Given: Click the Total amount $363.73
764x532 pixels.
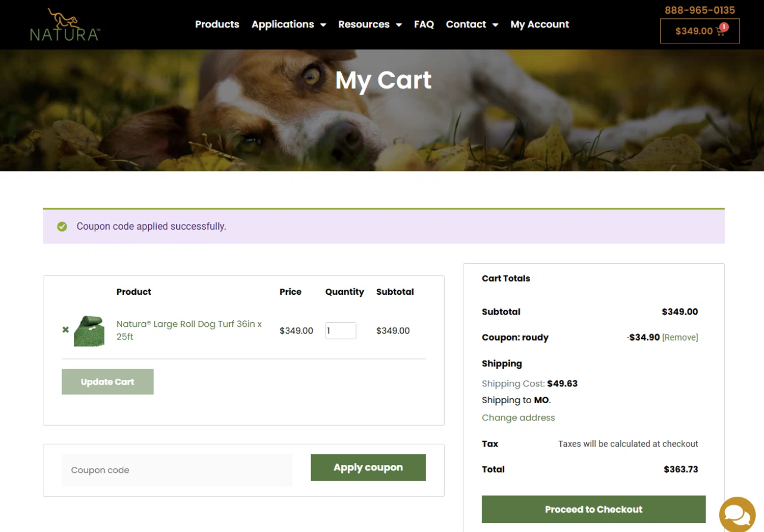Looking at the screenshot, I should tap(681, 469).
